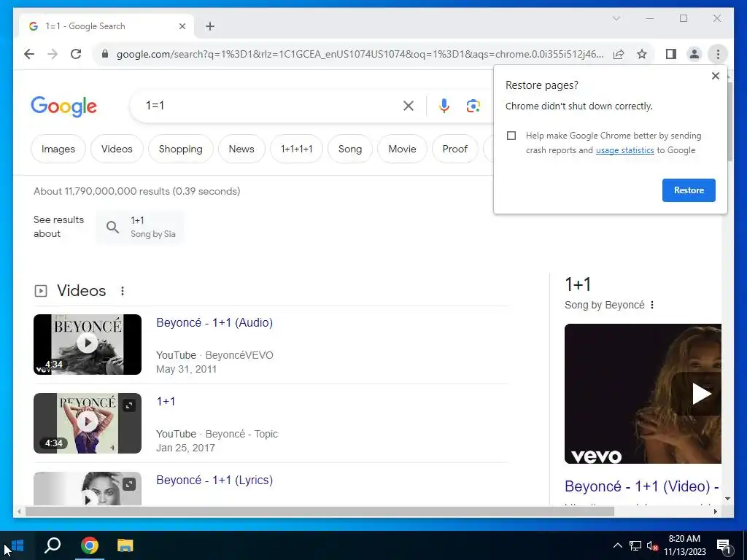The width and height of the screenshot is (747, 560).
Task: Select the Song filter chip
Action: coord(350,149)
